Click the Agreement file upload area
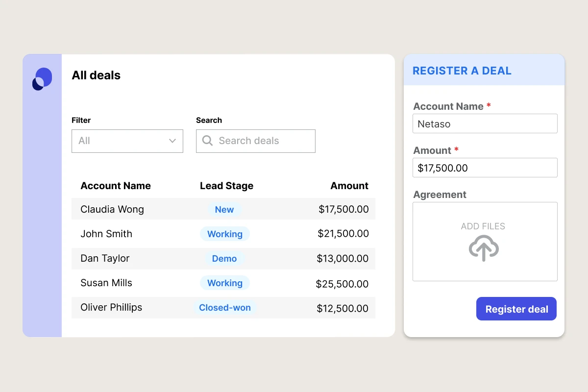Viewport: 588px width, 392px height. click(x=484, y=241)
